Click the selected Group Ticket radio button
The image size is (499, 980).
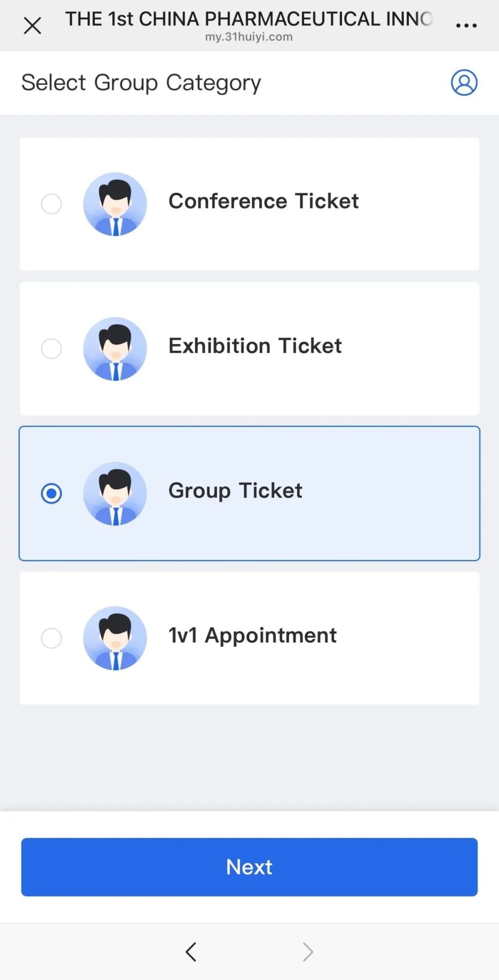[51, 493]
